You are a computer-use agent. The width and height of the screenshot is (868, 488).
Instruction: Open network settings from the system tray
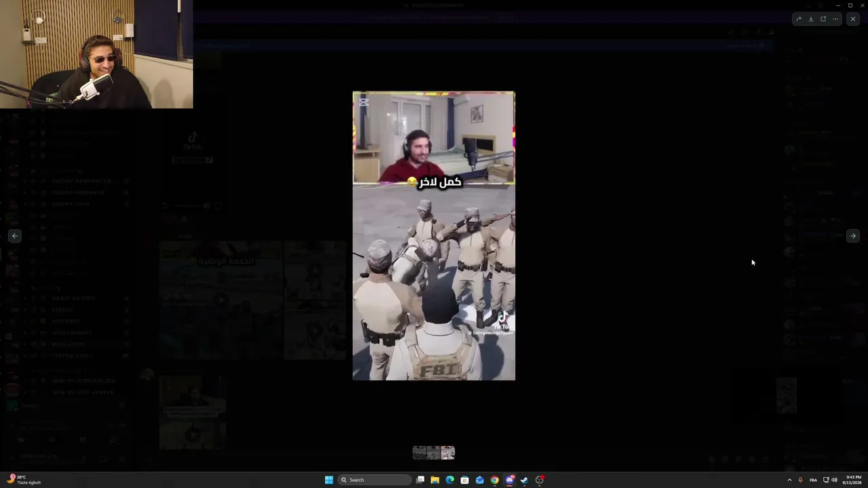click(826, 480)
